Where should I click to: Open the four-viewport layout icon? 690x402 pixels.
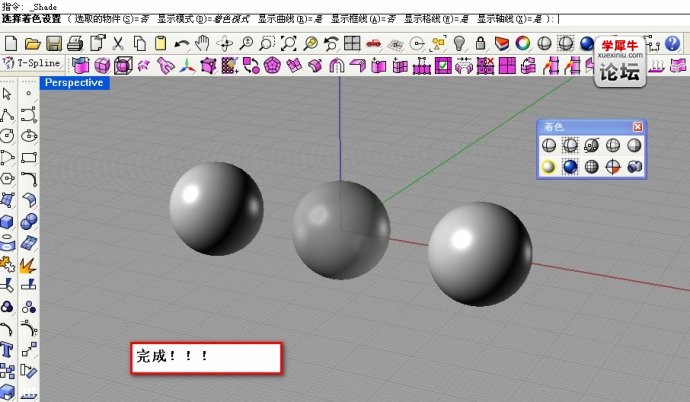tap(352, 44)
